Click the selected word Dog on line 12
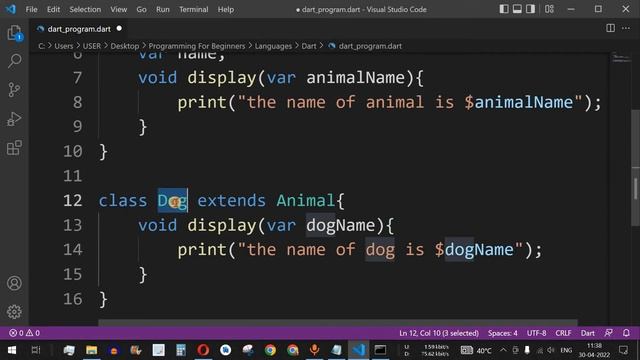This screenshot has height=360, width=640. click(x=173, y=200)
